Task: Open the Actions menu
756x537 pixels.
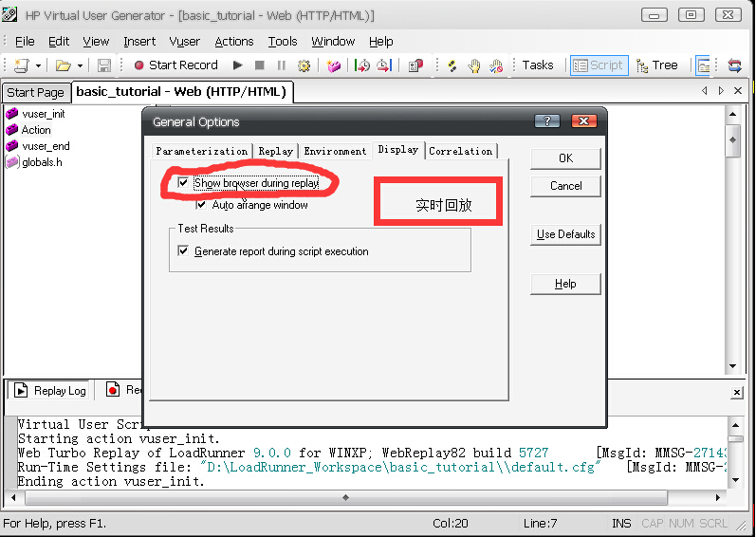Action: pyautogui.click(x=234, y=42)
